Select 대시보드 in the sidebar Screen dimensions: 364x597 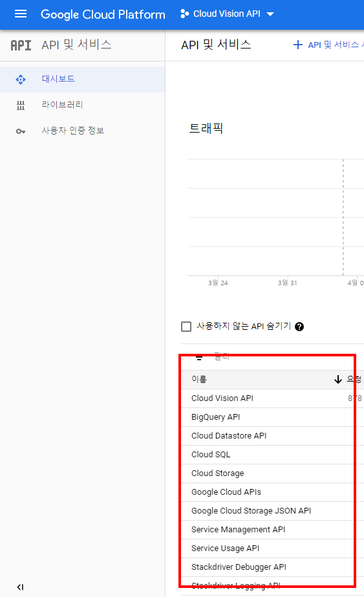click(82, 79)
